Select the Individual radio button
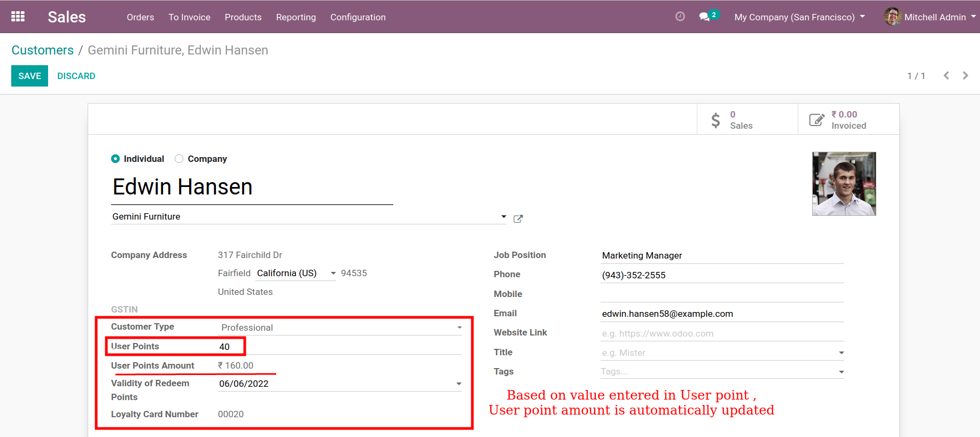The image size is (980, 437). (115, 159)
